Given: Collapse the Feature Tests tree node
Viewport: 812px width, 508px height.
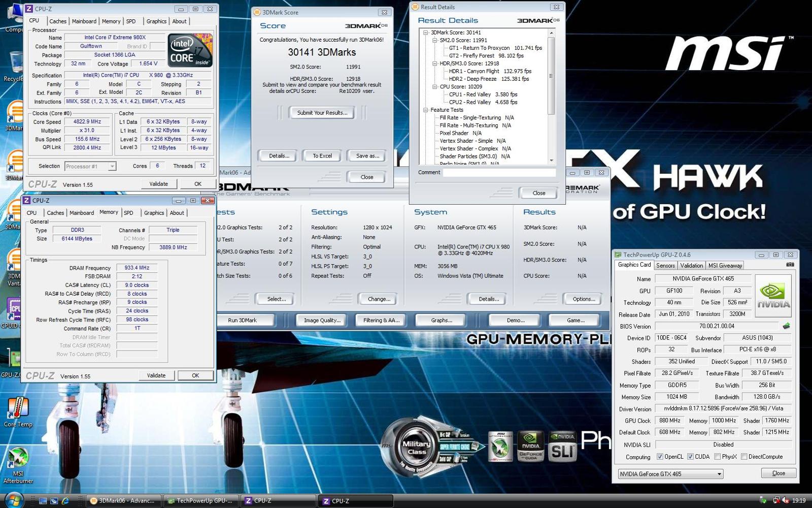Looking at the screenshot, I should point(426,110).
